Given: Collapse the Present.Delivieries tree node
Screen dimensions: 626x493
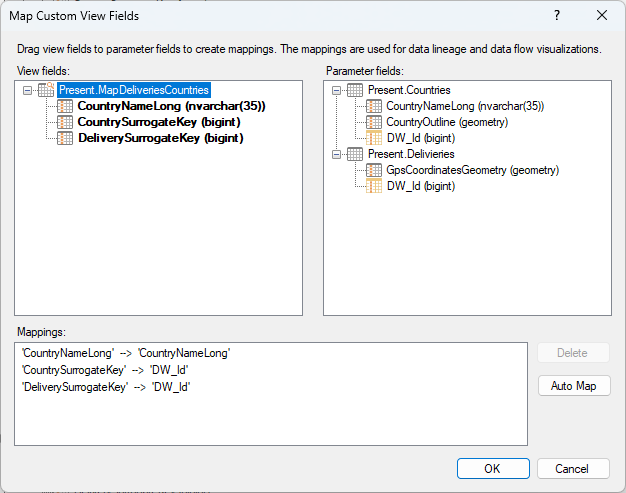Looking at the screenshot, I should (x=337, y=154).
